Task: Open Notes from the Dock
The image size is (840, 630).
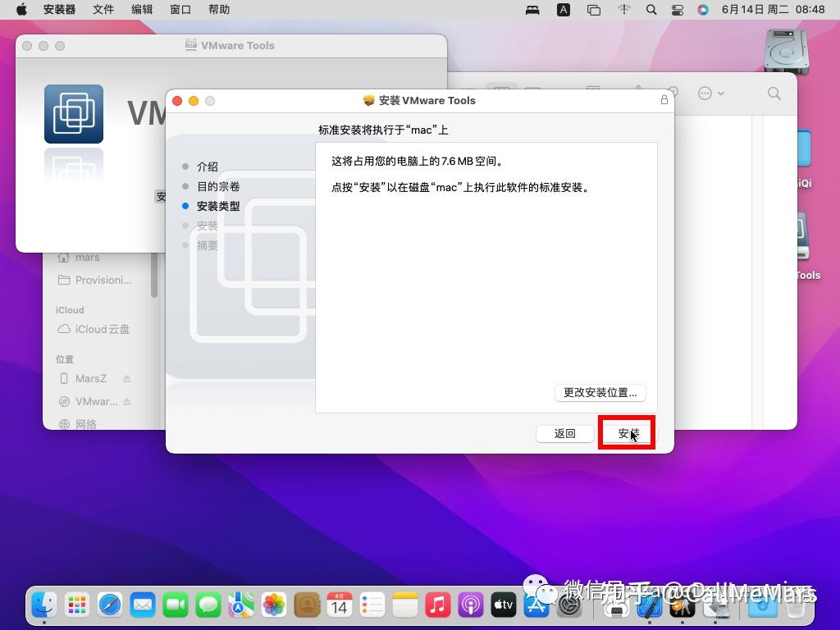Action: pos(405,605)
